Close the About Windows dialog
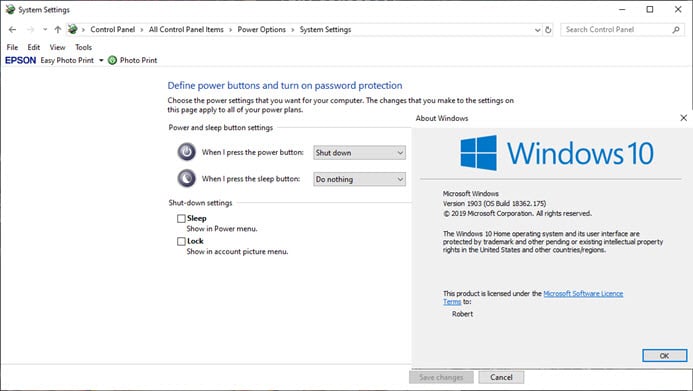This screenshot has width=693, height=391. point(683,118)
